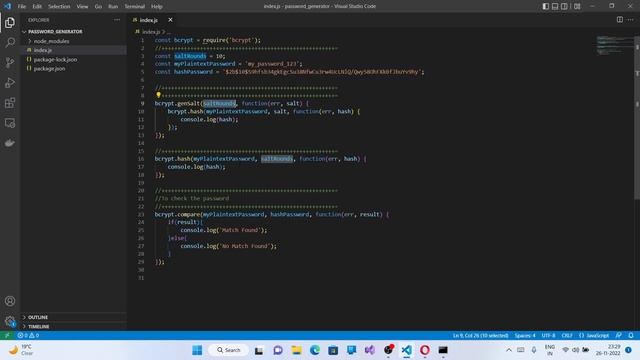Toggle the bottom panel

555,6
